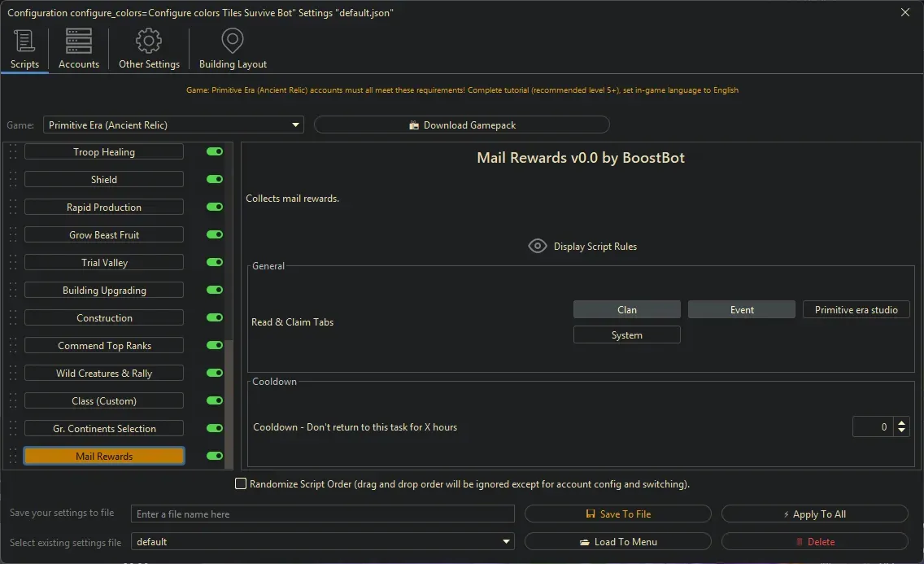924x564 pixels.
Task: Grab the drag handle beside Mail Rewards
Action: (x=12, y=456)
